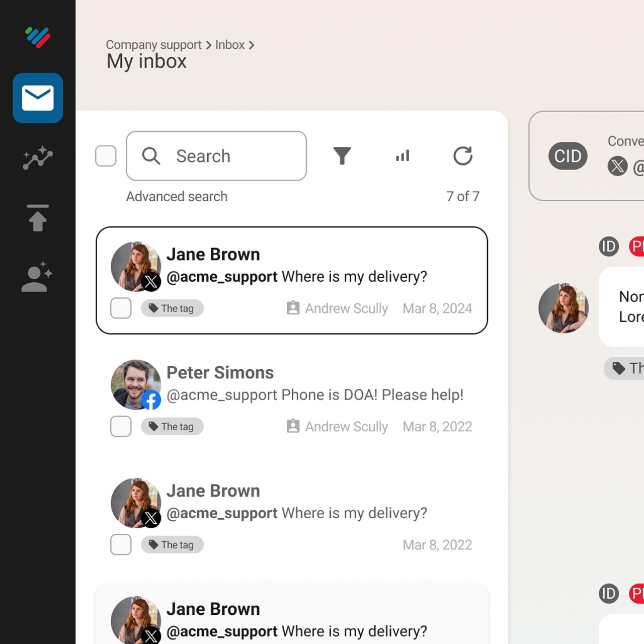Viewport: 644px width, 644px height.
Task: Click the Facebook badge on Peter Simons's avatar
Action: click(151, 400)
